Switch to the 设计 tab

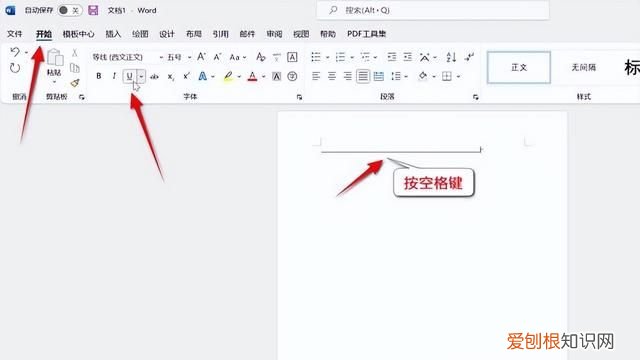click(x=167, y=34)
